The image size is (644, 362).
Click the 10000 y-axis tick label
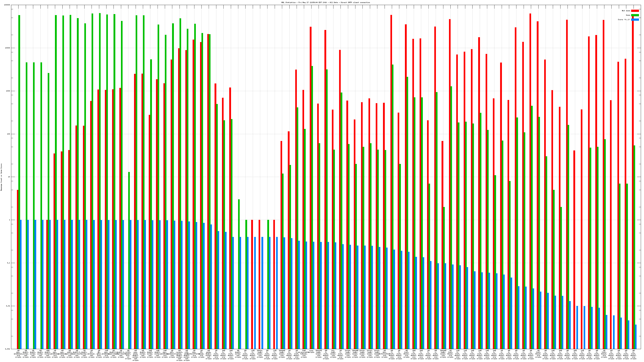point(8,48)
